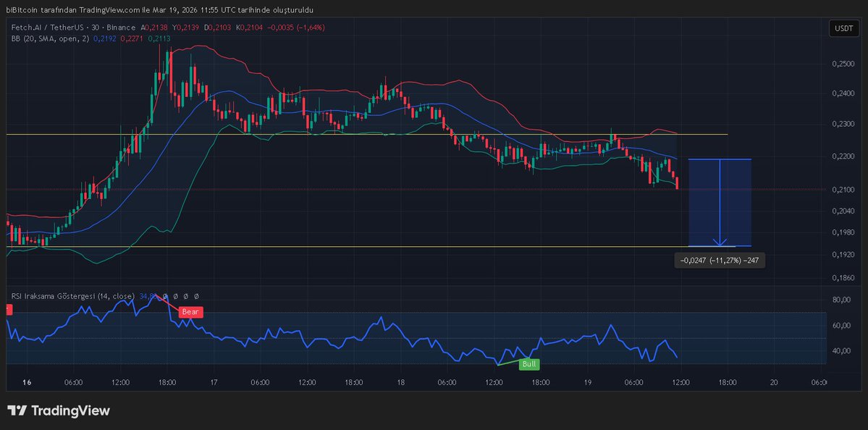Click the 0,2500 price axis label
Viewport: 868px width, 430px height.
point(843,64)
